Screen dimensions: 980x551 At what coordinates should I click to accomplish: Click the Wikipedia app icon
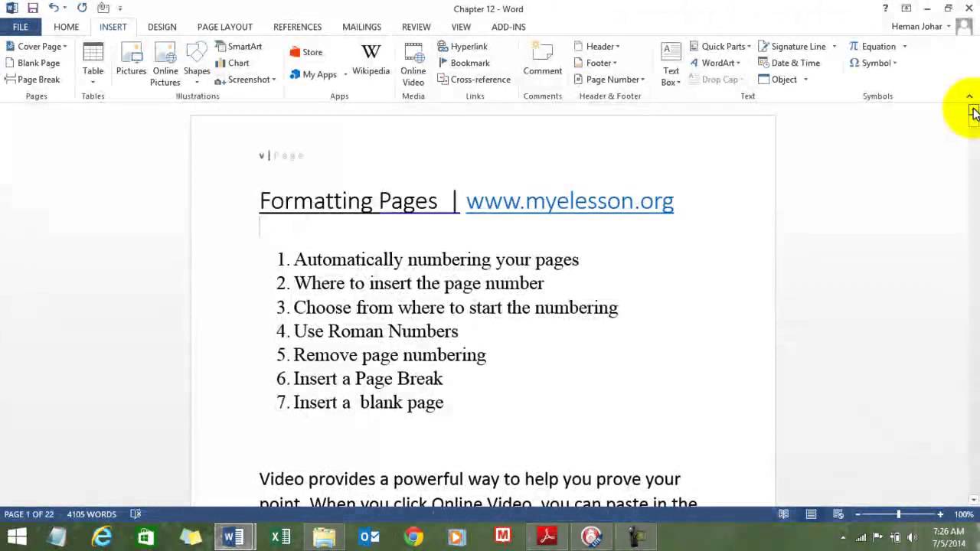tap(371, 60)
